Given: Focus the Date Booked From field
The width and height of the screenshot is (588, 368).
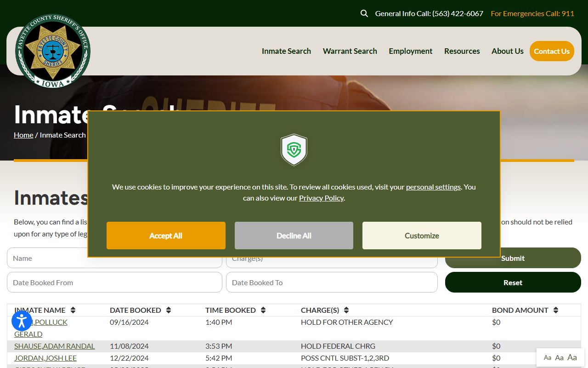Looking at the screenshot, I should pyautogui.click(x=114, y=282).
